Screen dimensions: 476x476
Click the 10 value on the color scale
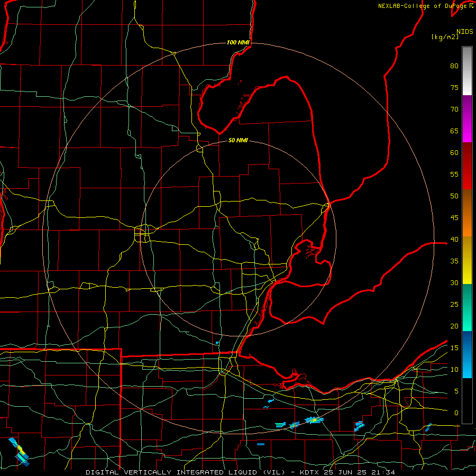(454, 370)
